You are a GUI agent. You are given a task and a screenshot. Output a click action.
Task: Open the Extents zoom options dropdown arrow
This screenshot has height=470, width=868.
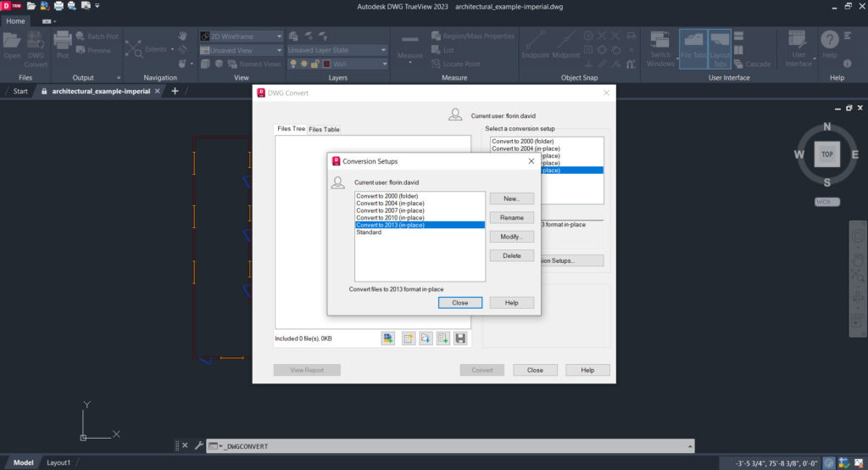click(172, 49)
